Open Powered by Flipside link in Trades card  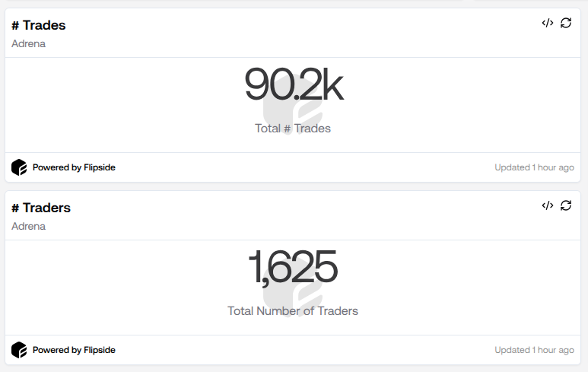pyautogui.click(x=74, y=167)
